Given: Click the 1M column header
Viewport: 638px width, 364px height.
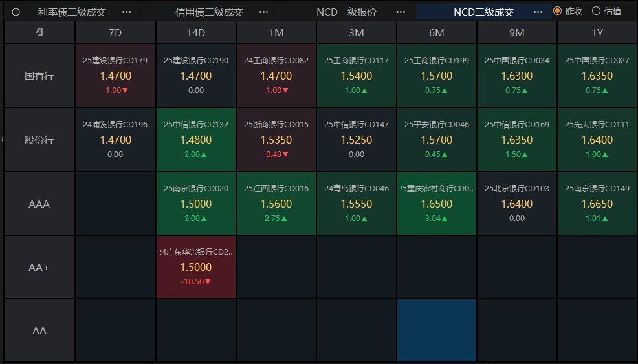Looking at the screenshot, I should tap(276, 32).
